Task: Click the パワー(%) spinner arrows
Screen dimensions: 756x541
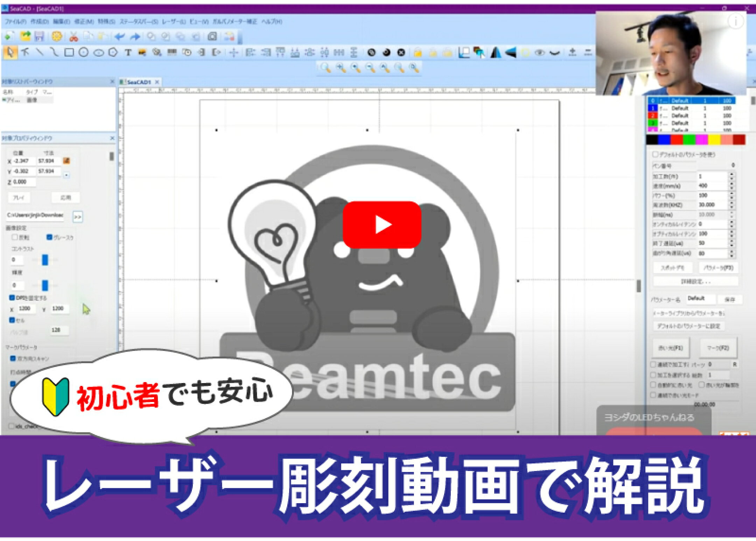Action: 731,195
